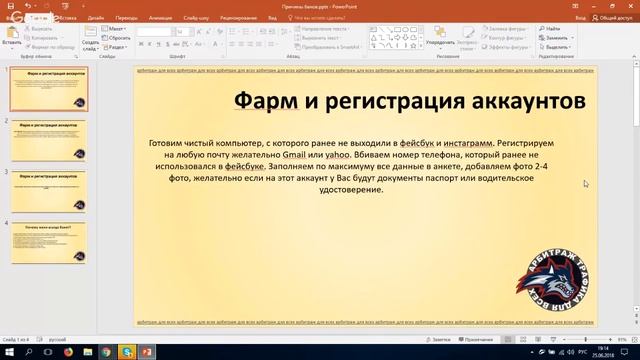
Task: Click Reset (Сбросить) slide button
Action: [x=116, y=38]
